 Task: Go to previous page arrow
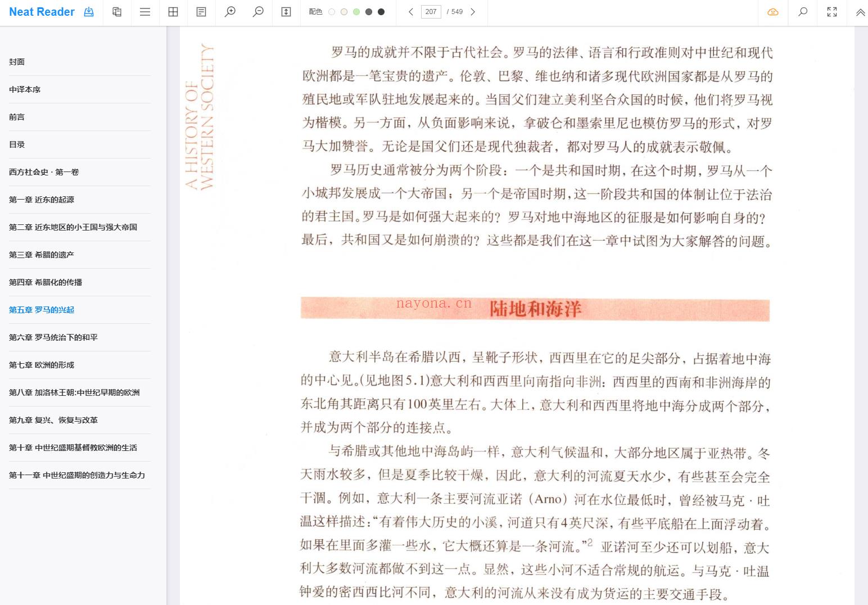point(411,12)
